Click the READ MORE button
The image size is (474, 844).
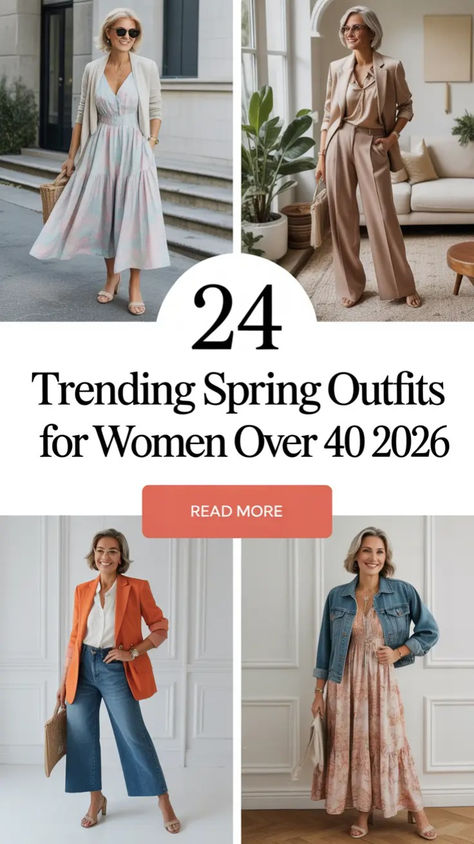click(x=237, y=511)
